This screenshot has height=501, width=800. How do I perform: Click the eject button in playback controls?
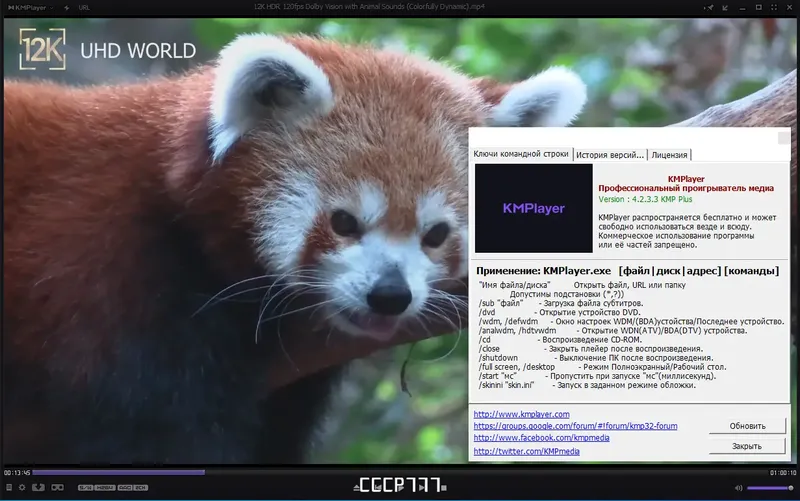tap(357, 488)
